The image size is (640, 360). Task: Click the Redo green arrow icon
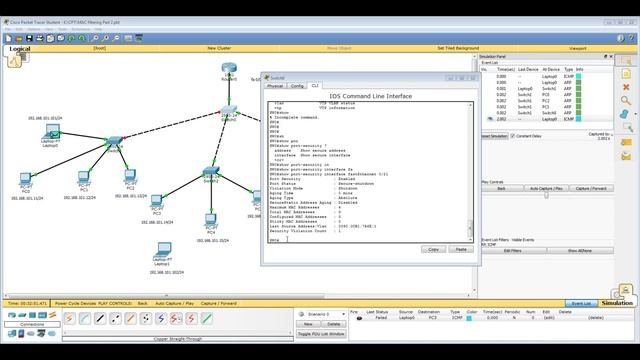pos(82,38)
